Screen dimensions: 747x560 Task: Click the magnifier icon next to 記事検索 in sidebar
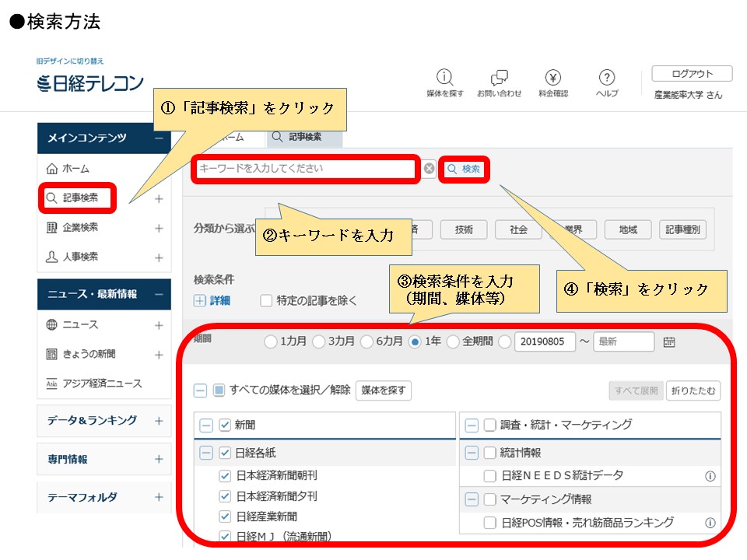(x=51, y=198)
